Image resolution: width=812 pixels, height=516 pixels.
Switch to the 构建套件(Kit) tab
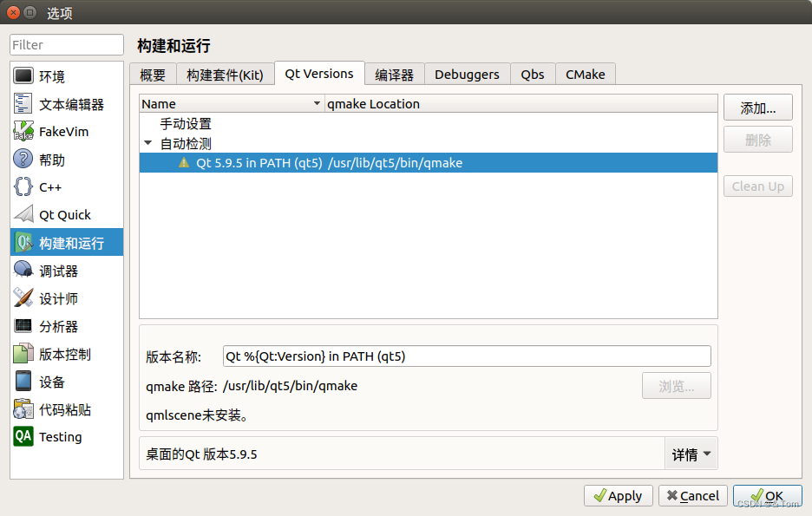click(x=225, y=75)
